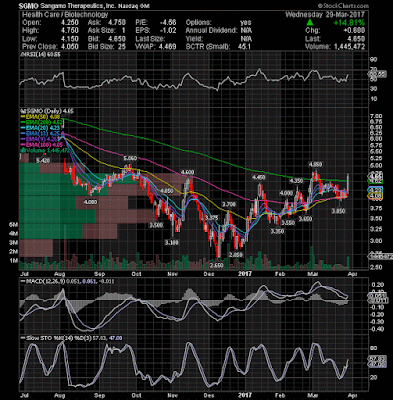The height and width of the screenshot is (400, 393).
Task: Click the Volume legend entry in price chart
Action: coord(45,150)
